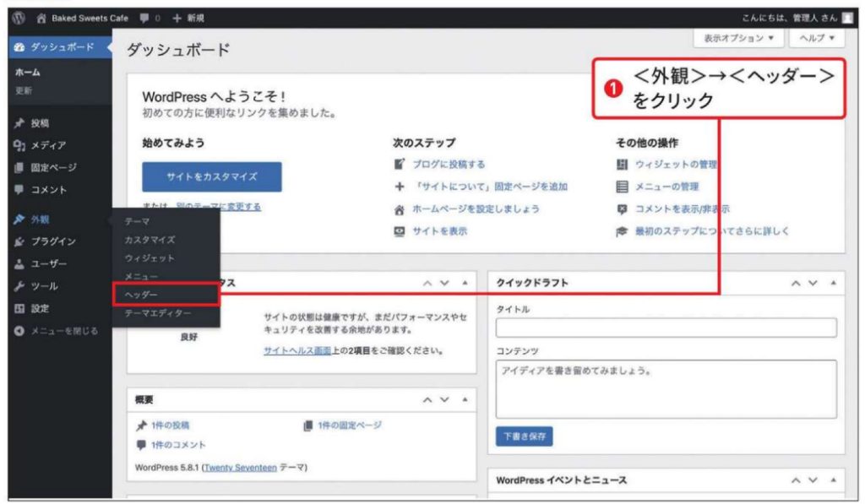The width and height of the screenshot is (865, 504).
Task: Click the 下書き保存 button
Action: point(524,436)
